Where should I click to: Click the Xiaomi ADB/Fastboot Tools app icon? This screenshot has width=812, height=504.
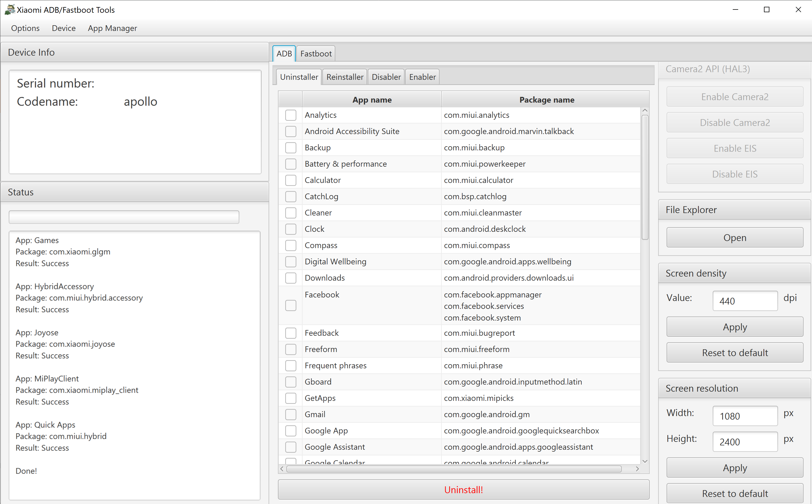10,9
